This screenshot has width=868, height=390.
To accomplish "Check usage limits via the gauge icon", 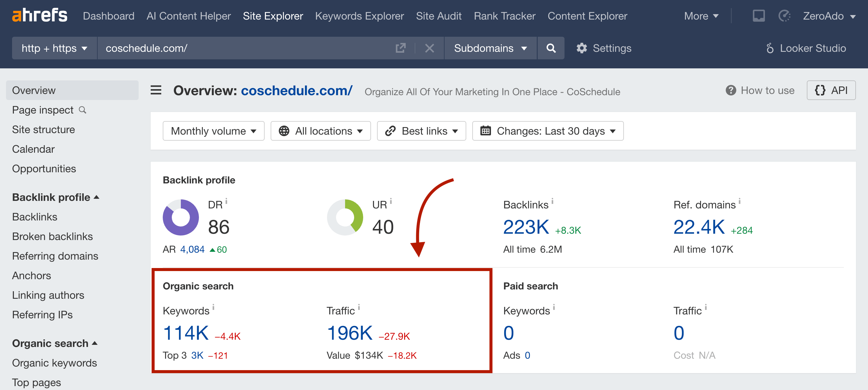I will point(785,15).
